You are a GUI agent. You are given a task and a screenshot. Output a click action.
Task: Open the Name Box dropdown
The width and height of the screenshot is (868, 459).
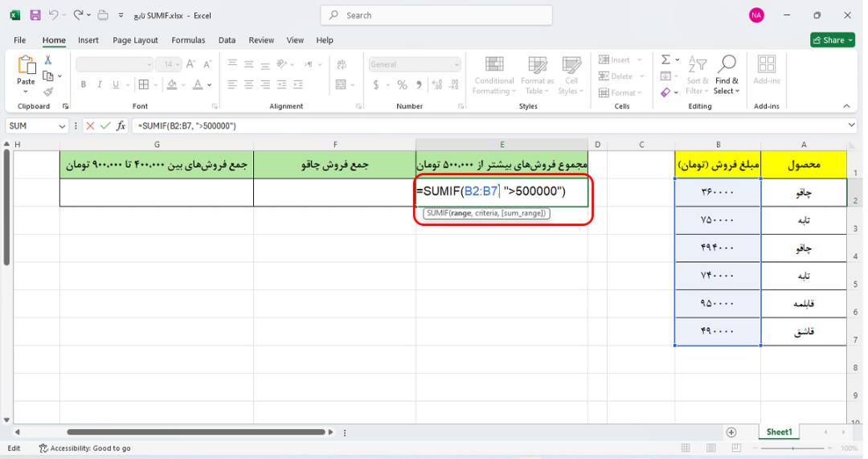62,126
